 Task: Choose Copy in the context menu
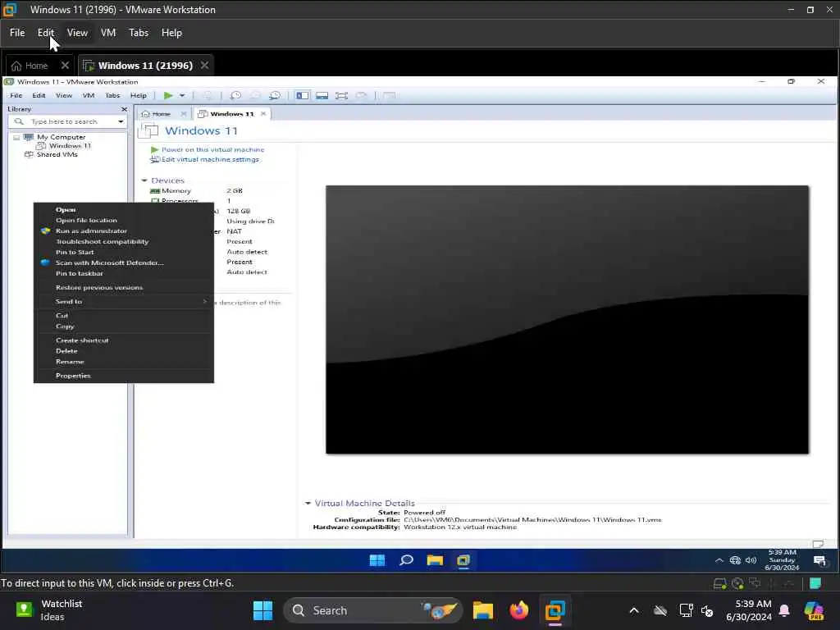124,326
